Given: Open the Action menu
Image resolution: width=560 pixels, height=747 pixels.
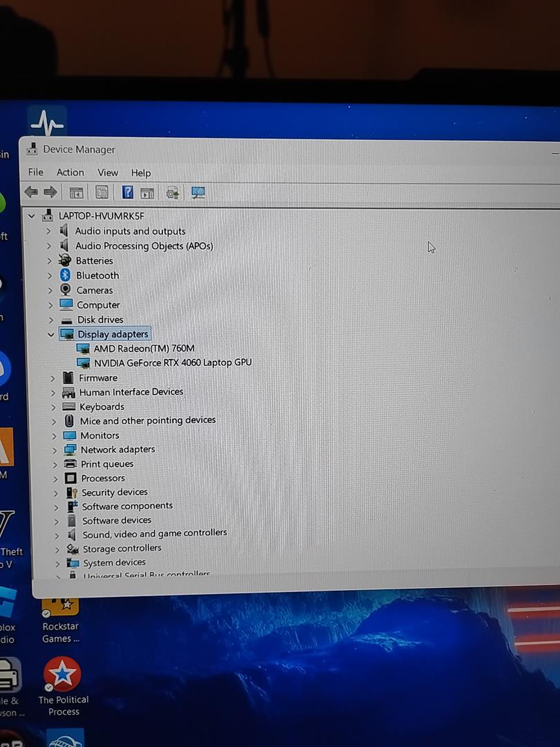Looking at the screenshot, I should click(x=70, y=172).
